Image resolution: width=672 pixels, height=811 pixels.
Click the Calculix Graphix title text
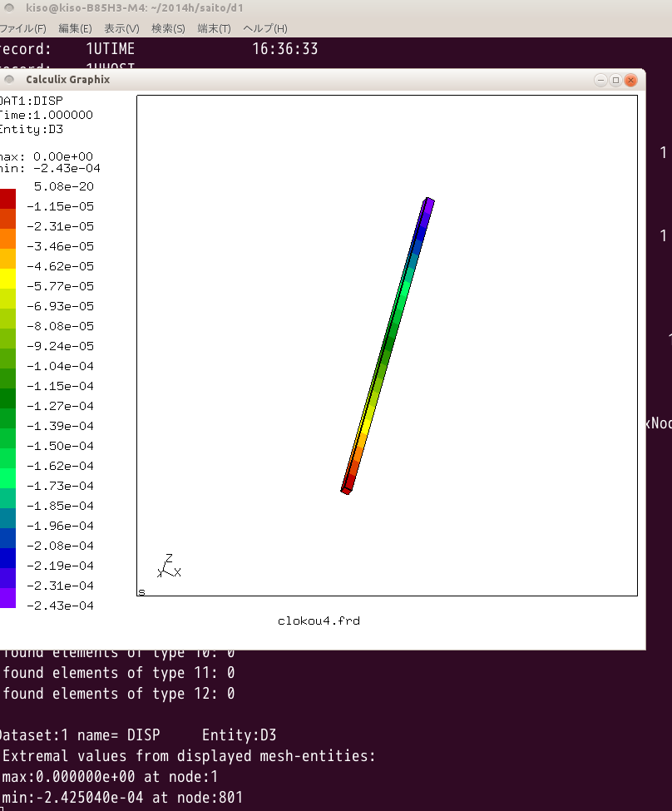67,80
